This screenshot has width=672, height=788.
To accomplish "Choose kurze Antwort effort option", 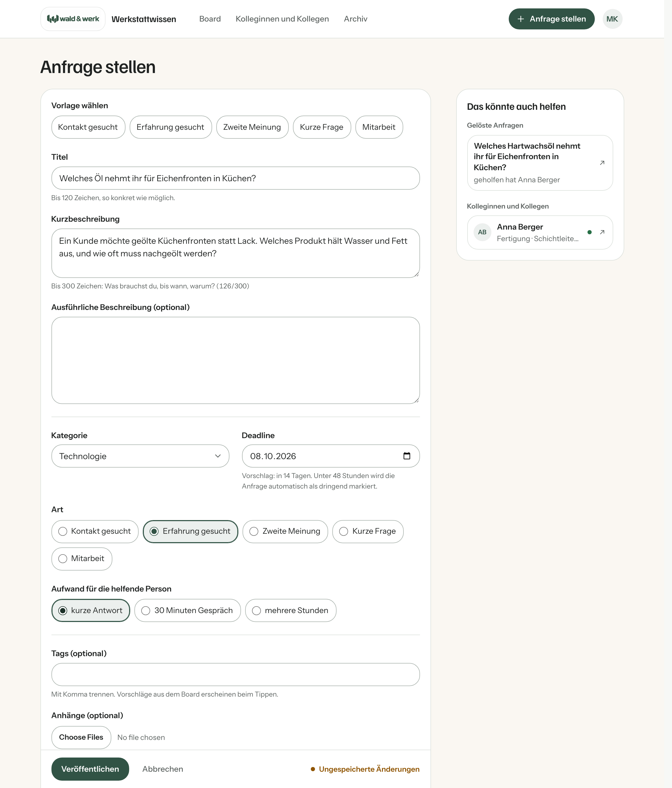I will pyautogui.click(x=91, y=610).
